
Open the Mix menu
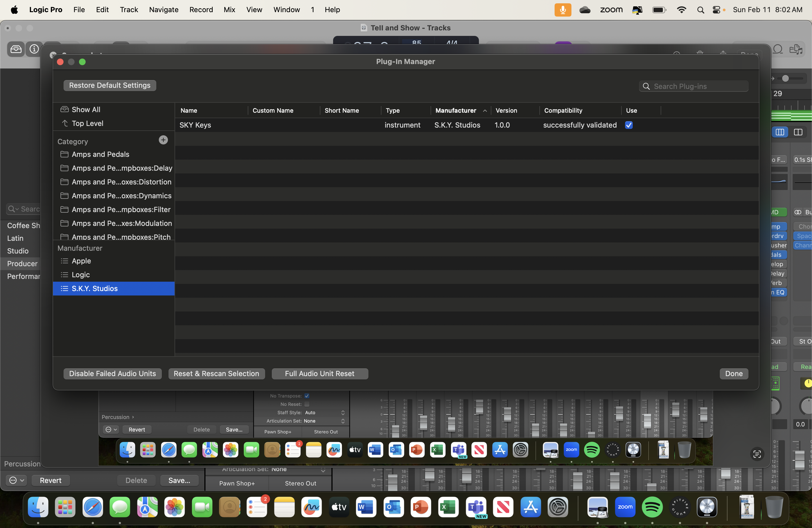(229, 10)
